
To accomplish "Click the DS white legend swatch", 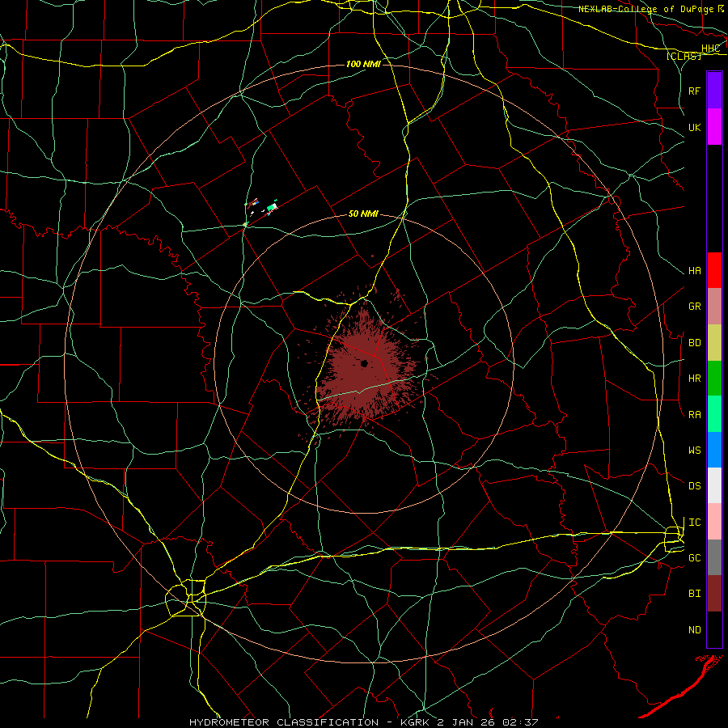I will [x=714, y=485].
